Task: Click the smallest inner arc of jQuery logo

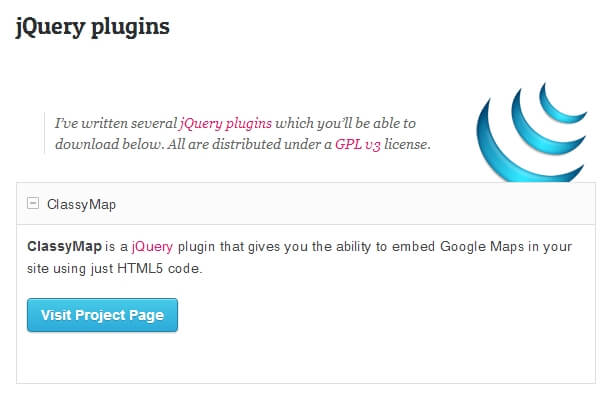Action: pos(558,98)
